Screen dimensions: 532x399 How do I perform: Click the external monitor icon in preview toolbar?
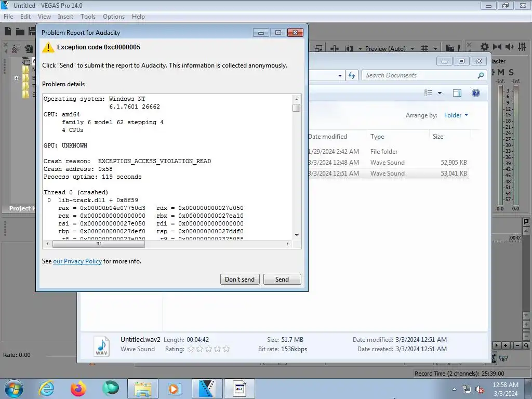pos(318,48)
